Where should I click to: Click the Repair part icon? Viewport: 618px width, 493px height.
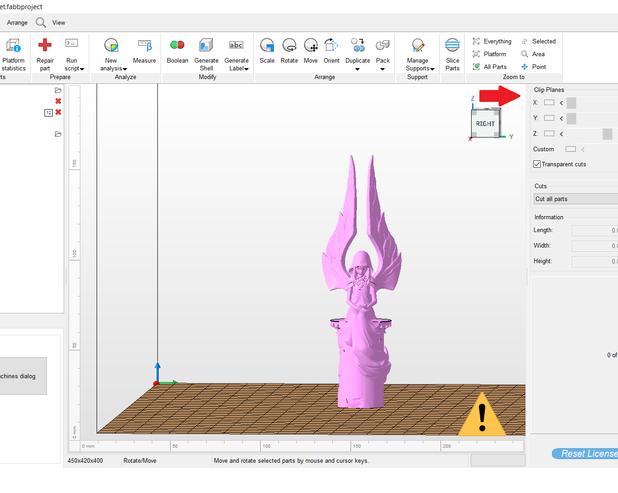[x=44, y=45]
